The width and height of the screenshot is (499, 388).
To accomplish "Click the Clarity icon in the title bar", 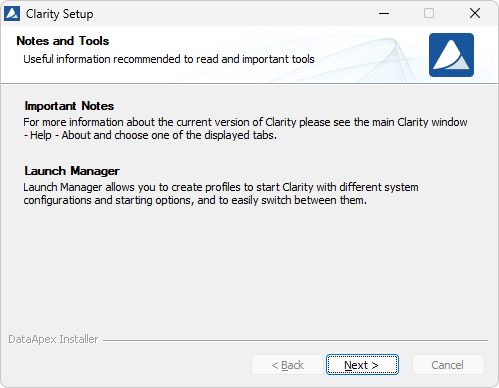I will [12, 14].
